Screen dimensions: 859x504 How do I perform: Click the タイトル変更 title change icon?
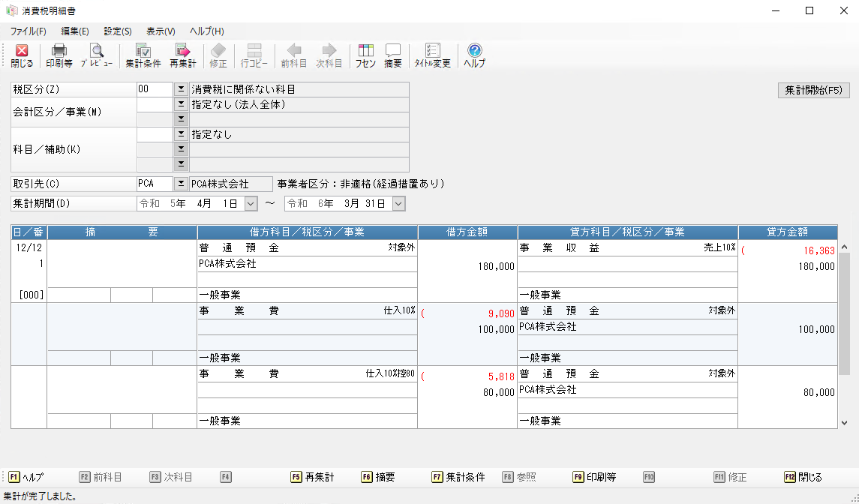pyautogui.click(x=433, y=55)
